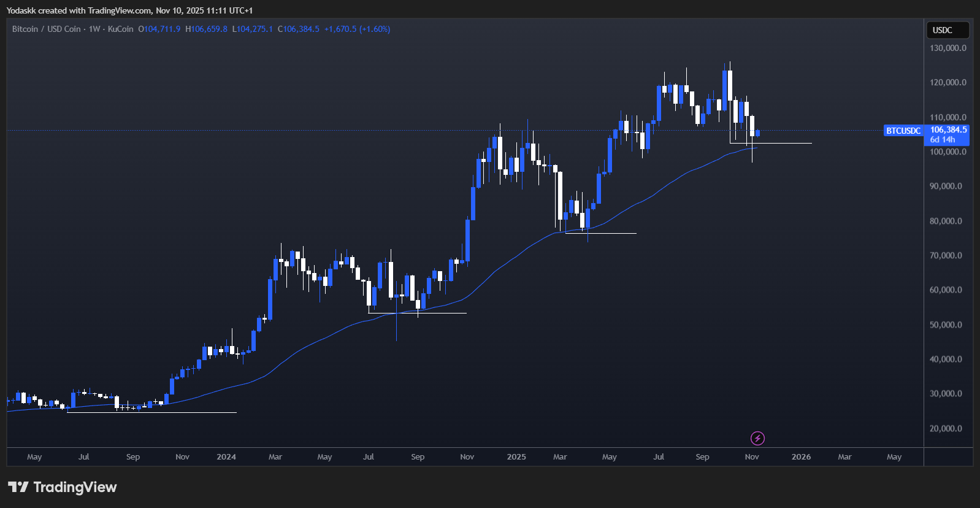
Task: Click the Bitcoin / USD Coin chart title
Action: [46, 29]
